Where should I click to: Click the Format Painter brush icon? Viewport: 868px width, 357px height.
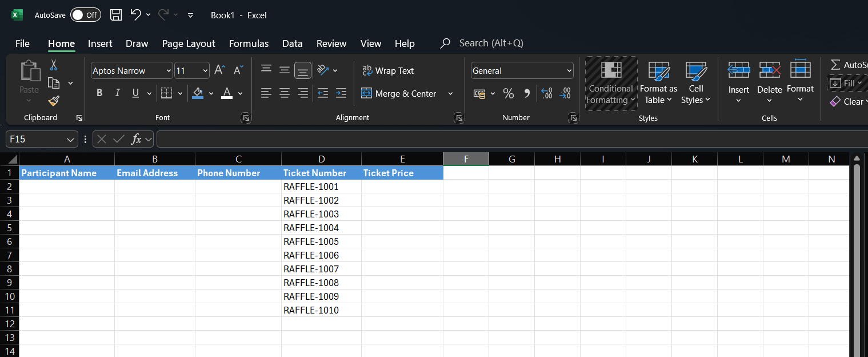tap(54, 101)
